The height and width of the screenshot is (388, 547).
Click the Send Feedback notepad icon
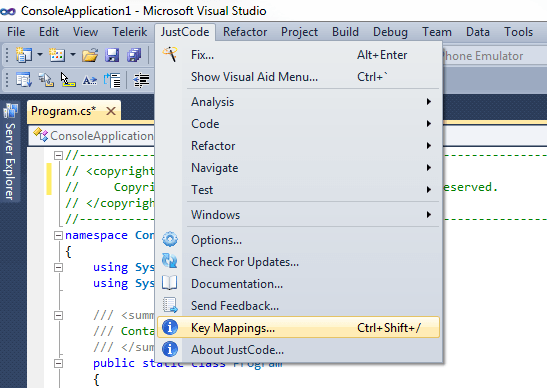170,305
